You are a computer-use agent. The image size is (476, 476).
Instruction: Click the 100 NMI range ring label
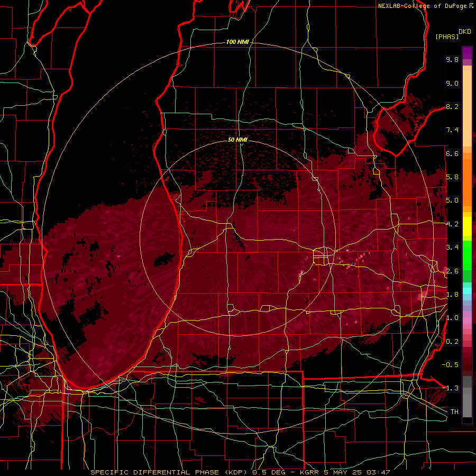(237, 42)
